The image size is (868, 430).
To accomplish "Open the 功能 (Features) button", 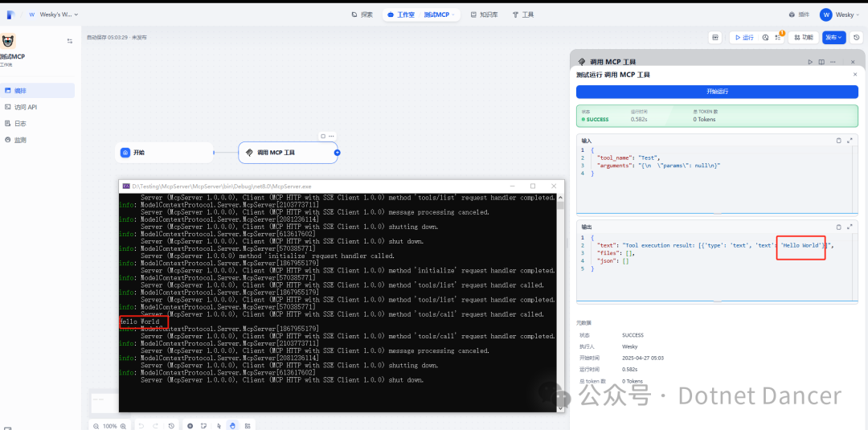I will click(803, 38).
